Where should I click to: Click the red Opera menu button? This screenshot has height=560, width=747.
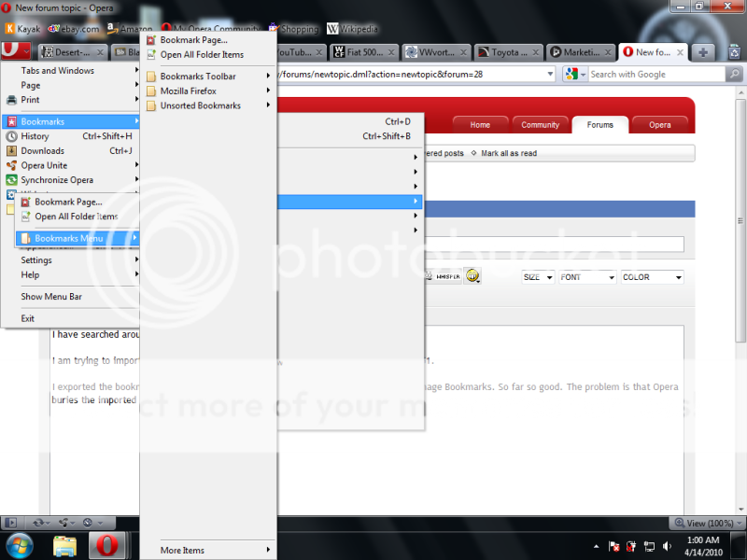13,50
